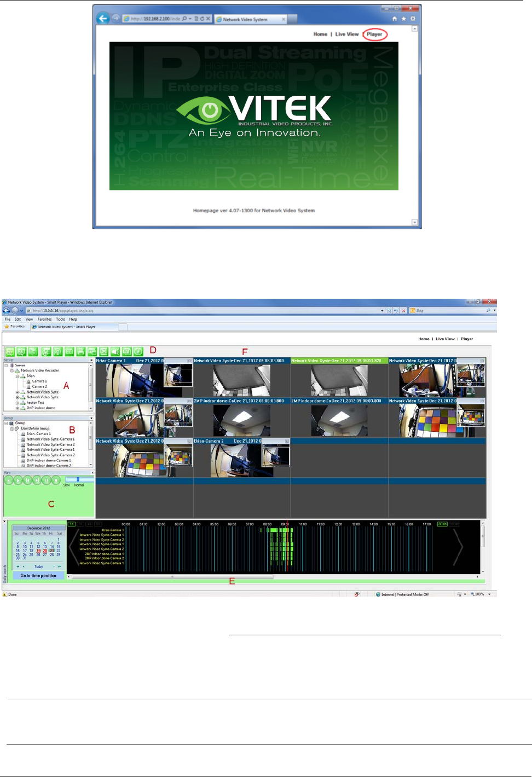Viewport: 532px width, 777px height.
Task: Click the reverse play button in Play panel
Action: pyautogui.click(x=8, y=480)
